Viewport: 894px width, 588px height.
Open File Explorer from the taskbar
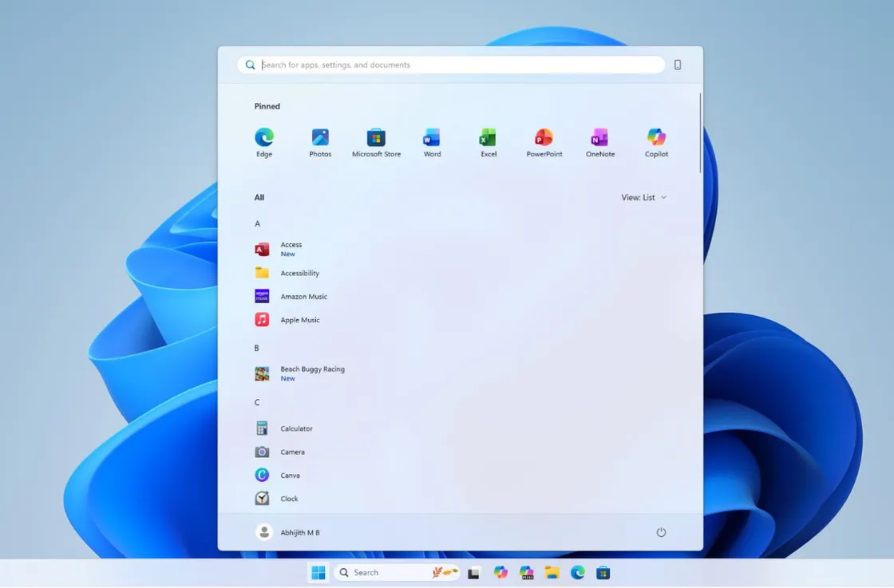pos(552,572)
